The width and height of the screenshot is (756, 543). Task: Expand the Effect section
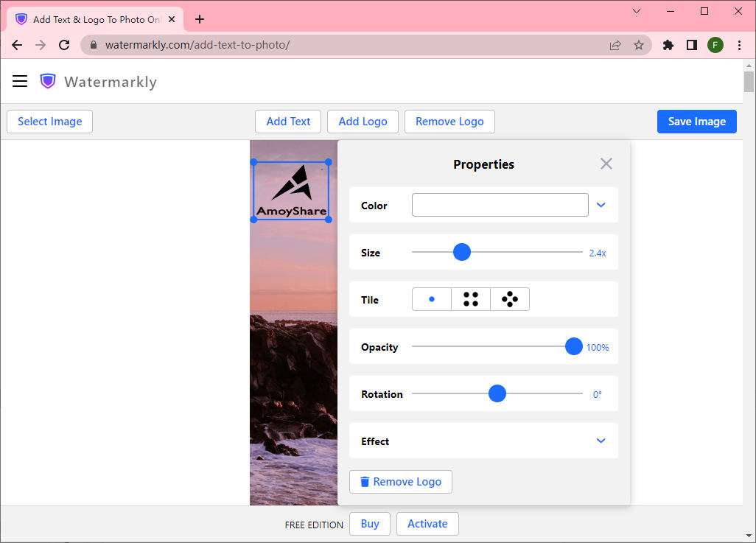coord(601,441)
